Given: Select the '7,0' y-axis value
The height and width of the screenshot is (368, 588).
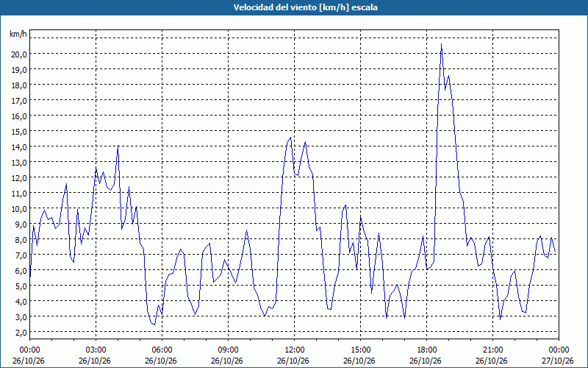Looking at the screenshot, I should (x=21, y=255).
